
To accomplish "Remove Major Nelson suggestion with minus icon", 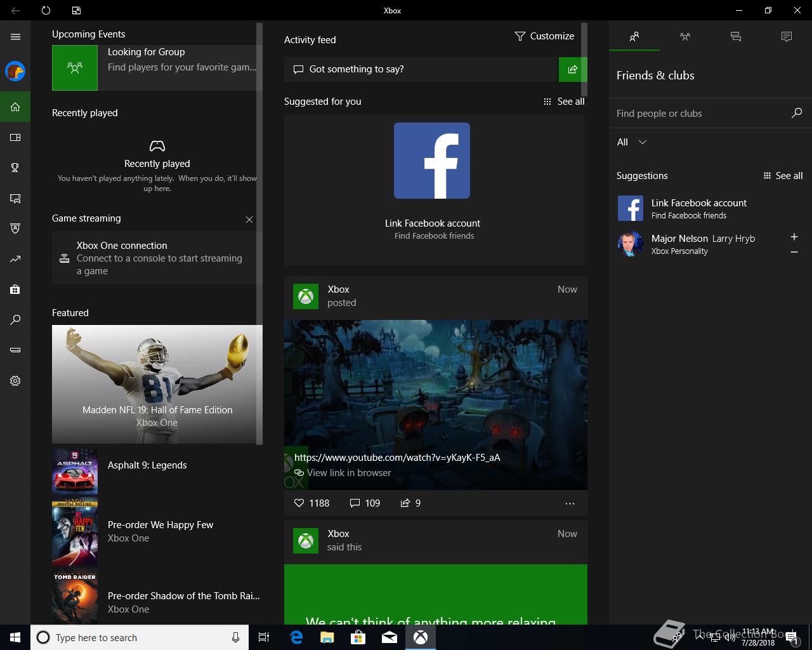I will pyautogui.click(x=794, y=252).
